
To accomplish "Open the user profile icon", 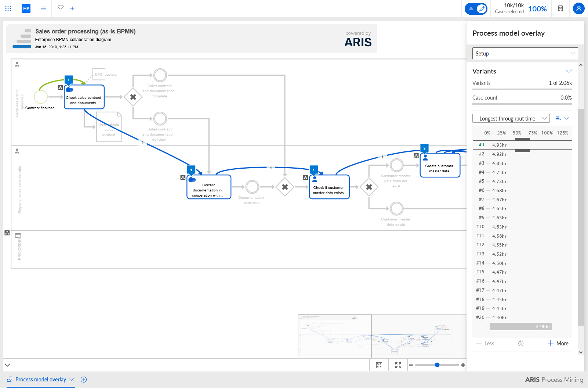I will pyautogui.click(x=579, y=8).
